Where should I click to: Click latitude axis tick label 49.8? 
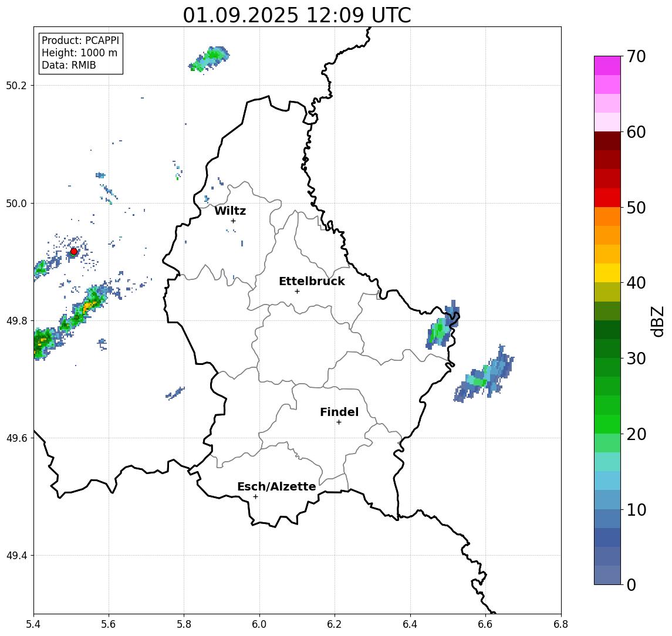(x=16, y=320)
